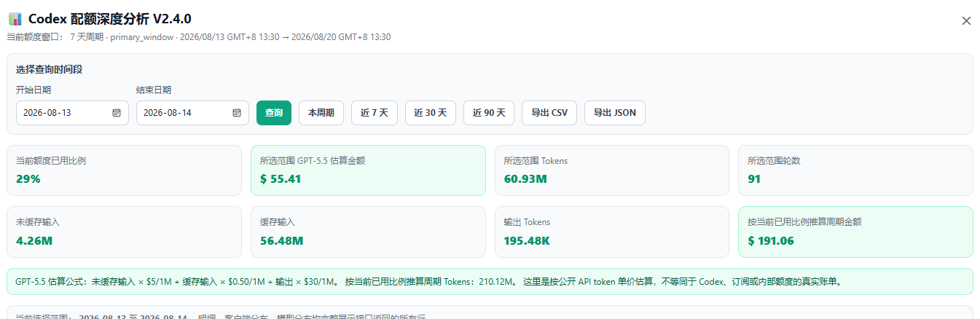The width and height of the screenshot is (980, 319).
Task: Click the Codex 配额深度分析 V2.4.0 title
Action: click(110, 19)
